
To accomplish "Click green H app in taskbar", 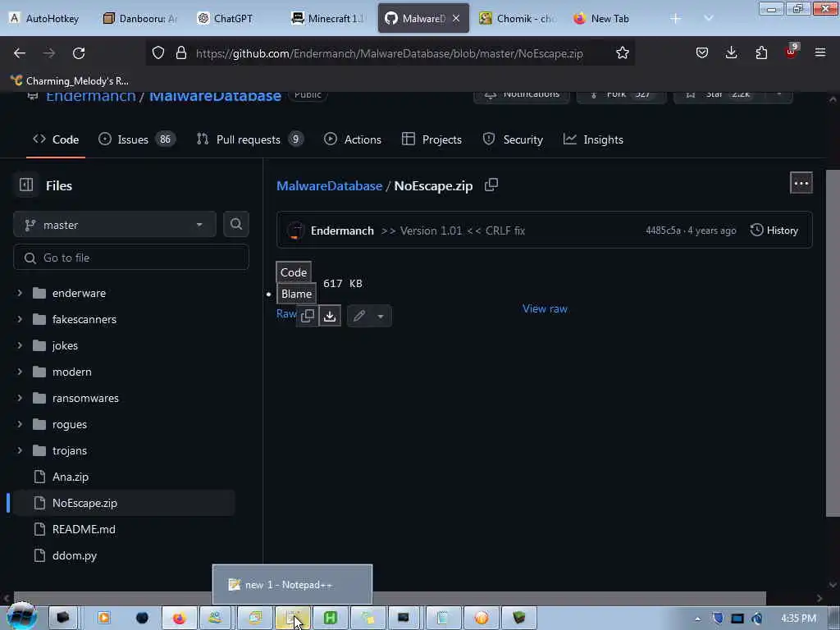I will coord(330,619).
